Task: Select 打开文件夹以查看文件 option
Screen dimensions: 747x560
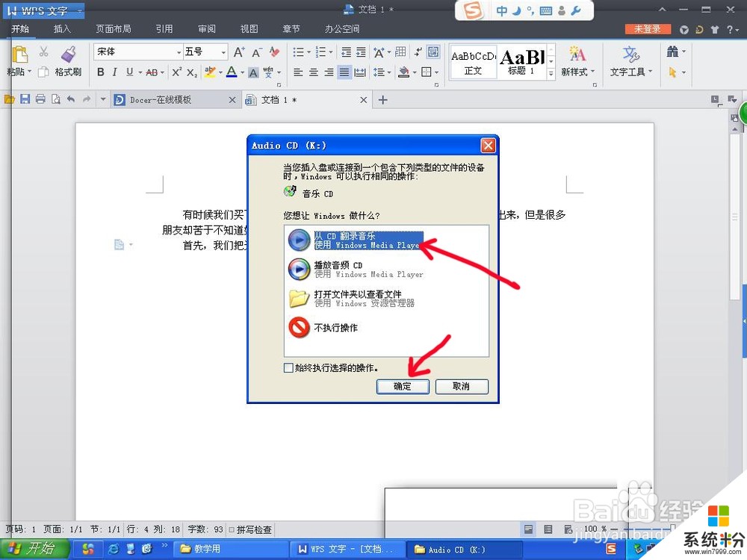Action: (352, 299)
